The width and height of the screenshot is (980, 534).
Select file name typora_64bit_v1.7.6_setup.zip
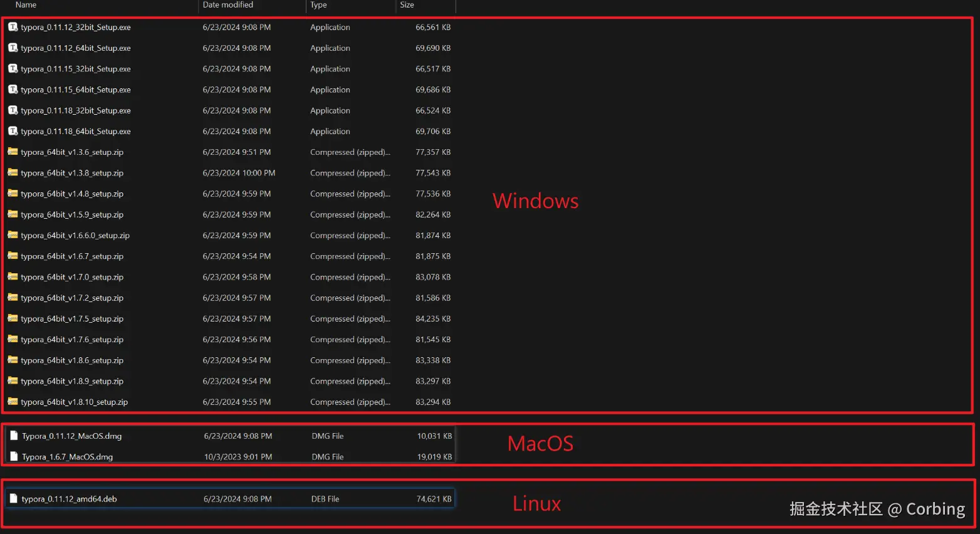pyautogui.click(x=72, y=340)
